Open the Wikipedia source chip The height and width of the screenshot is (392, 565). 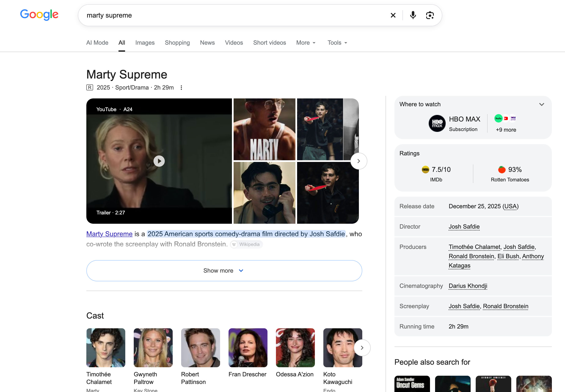point(246,244)
